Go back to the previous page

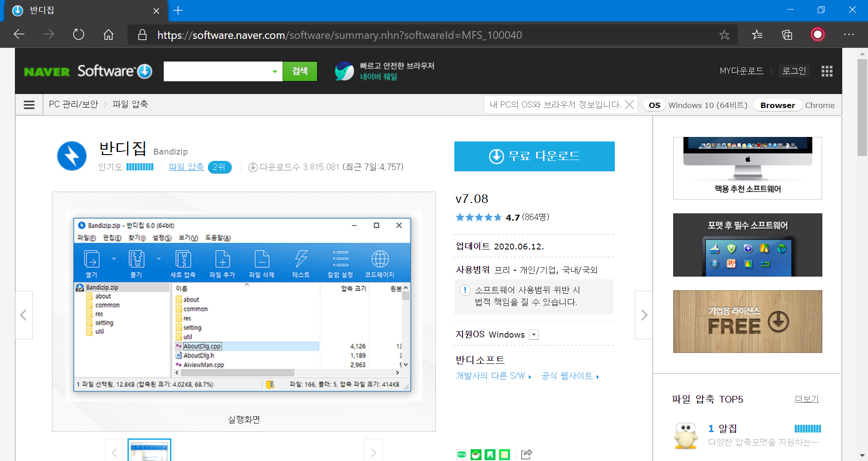(x=19, y=34)
